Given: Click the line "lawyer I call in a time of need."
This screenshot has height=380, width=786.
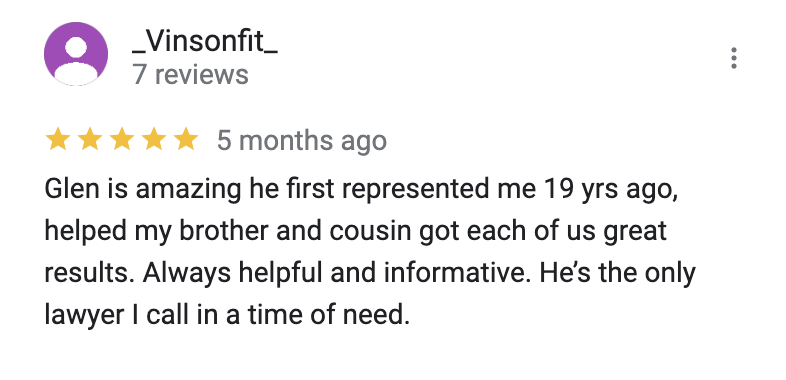Looking at the screenshot, I should (227, 315).
